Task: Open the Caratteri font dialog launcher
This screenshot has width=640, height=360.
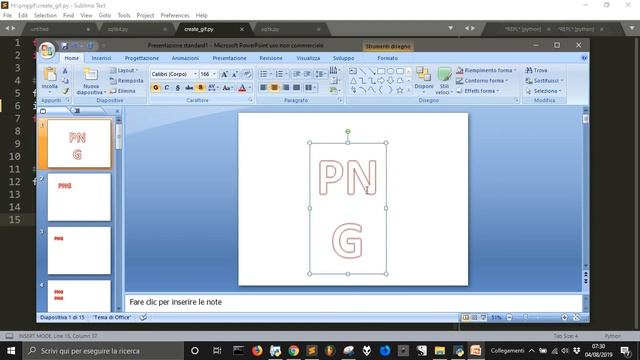Action: pyautogui.click(x=250, y=100)
